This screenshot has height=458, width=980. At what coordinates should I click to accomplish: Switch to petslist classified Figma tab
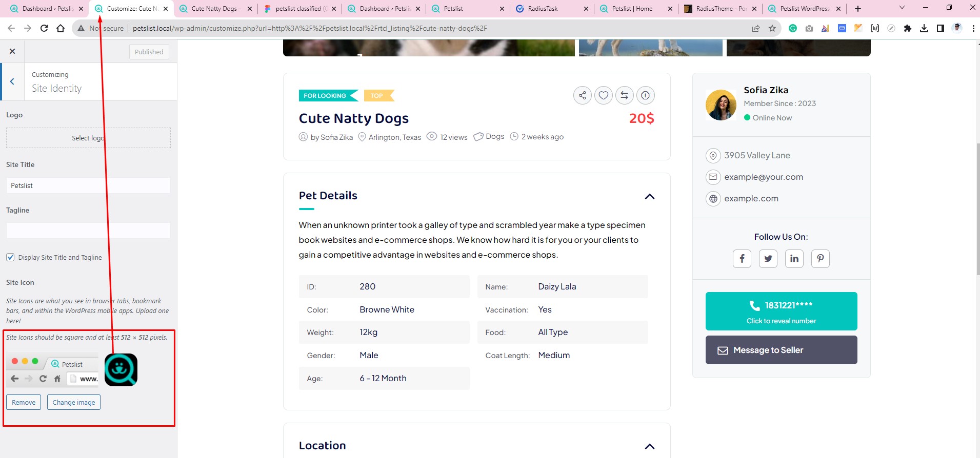click(299, 9)
